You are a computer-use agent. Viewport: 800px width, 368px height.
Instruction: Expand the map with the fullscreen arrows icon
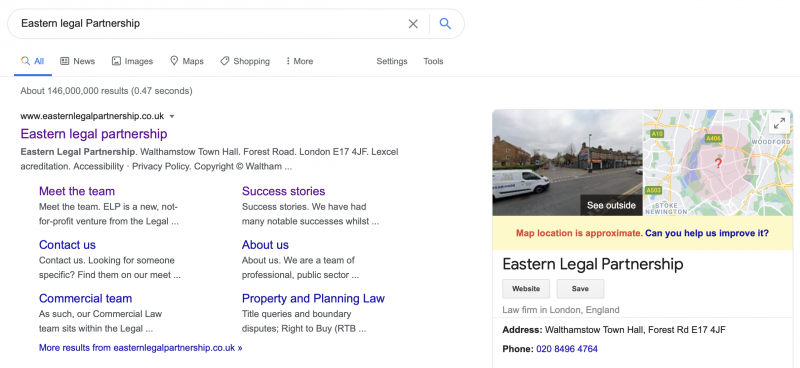[x=779, y=123]
